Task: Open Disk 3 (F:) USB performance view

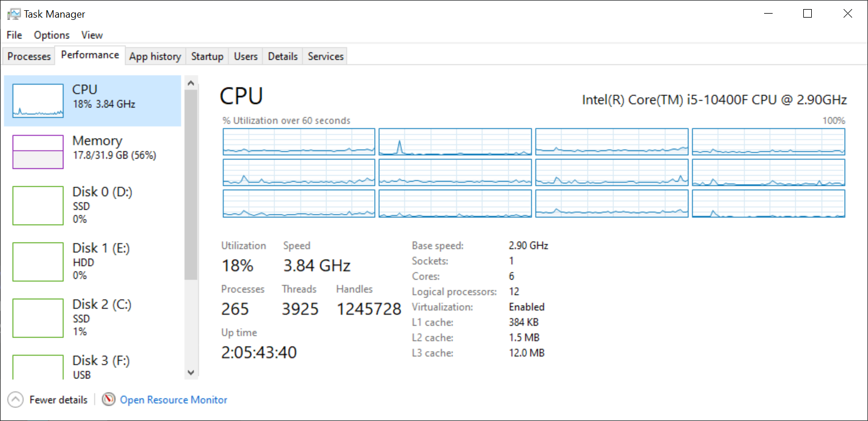Action: (92, 366)
